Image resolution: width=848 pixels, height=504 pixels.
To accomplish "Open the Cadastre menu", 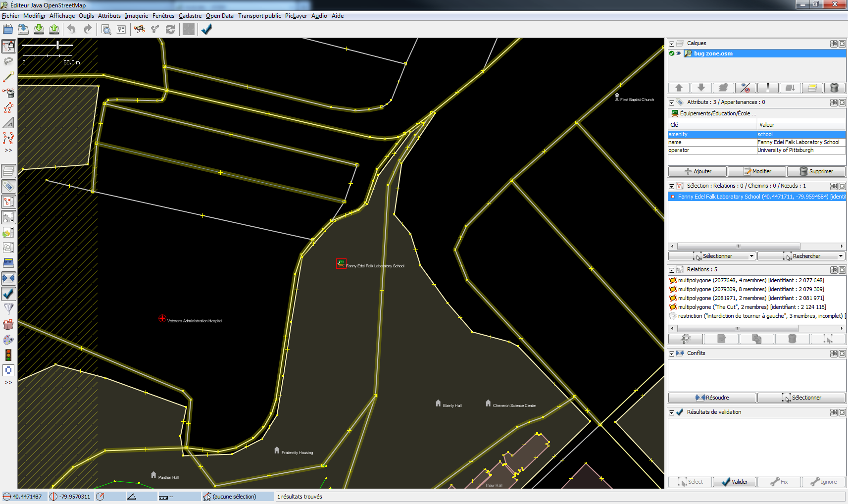I will coord(190,16).
